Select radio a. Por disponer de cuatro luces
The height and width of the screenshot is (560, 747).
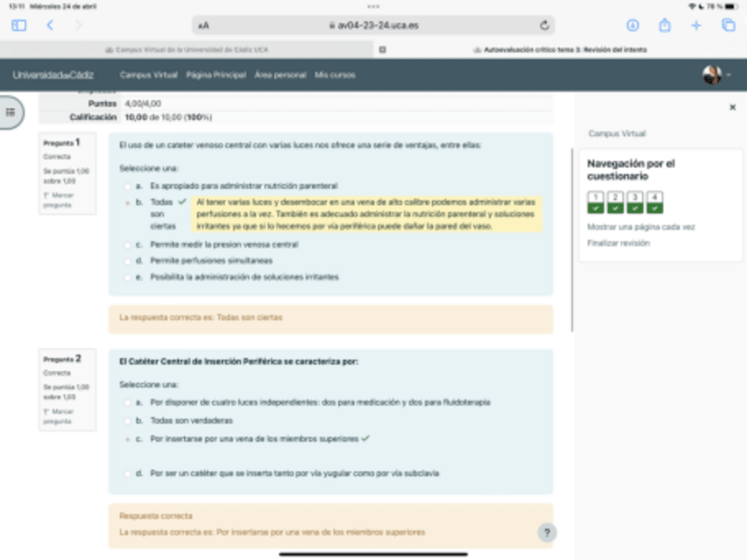click(127, 403)
